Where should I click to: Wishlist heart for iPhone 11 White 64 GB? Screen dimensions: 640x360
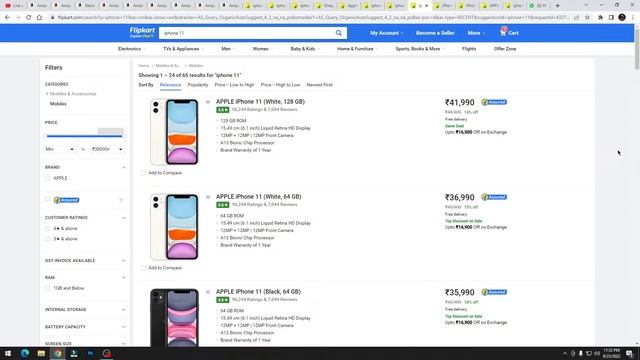pyautogui.click(x=208, y=197)
